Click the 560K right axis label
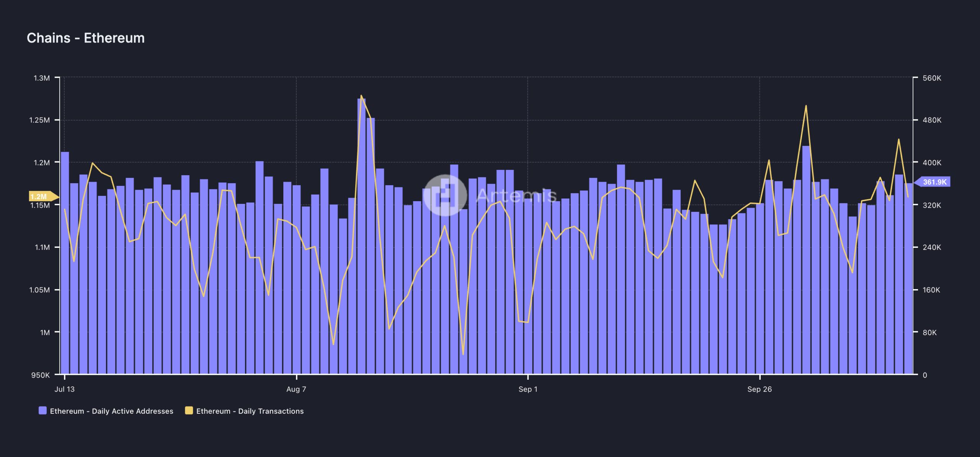Image resolution: width=980 pixels, height=457 pixels. pyautogui.click(x=932, y=78)
